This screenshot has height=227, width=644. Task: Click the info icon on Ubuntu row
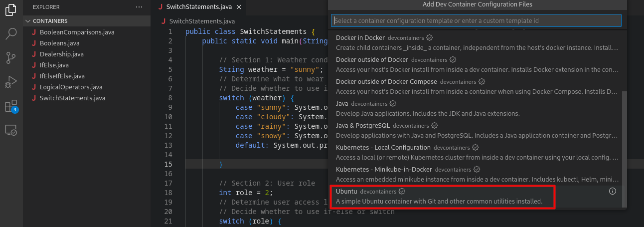613,191
